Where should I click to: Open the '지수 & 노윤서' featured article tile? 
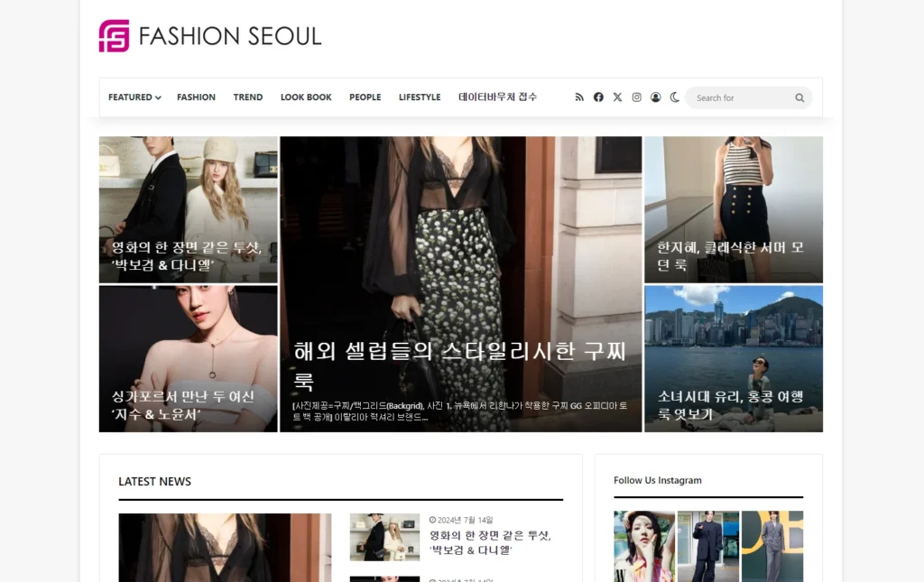pos(188,359)
